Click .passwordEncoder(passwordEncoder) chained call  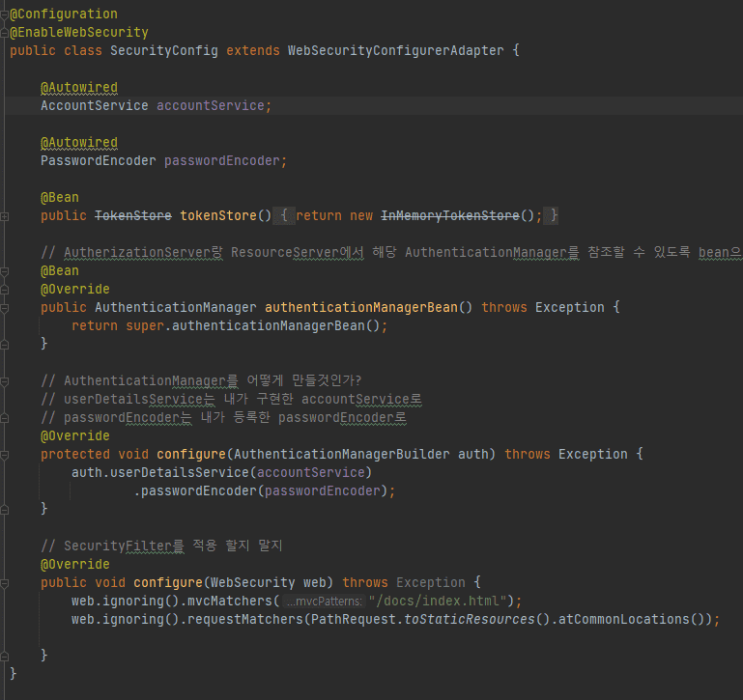(x=261, y=491)
